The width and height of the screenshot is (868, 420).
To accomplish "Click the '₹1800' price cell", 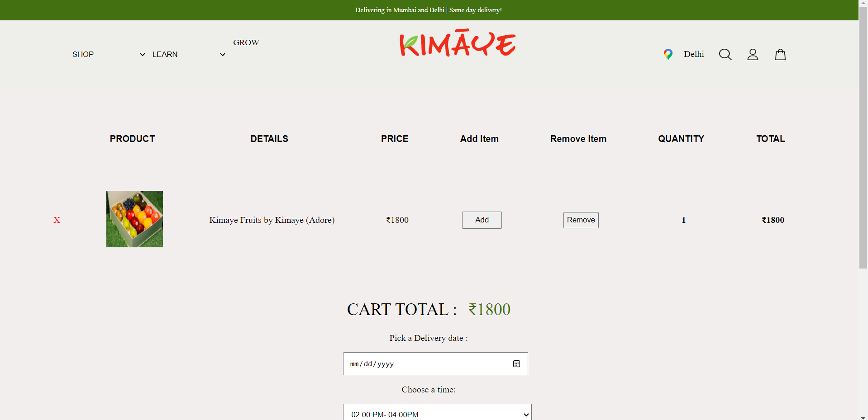I will pos(397,220).
